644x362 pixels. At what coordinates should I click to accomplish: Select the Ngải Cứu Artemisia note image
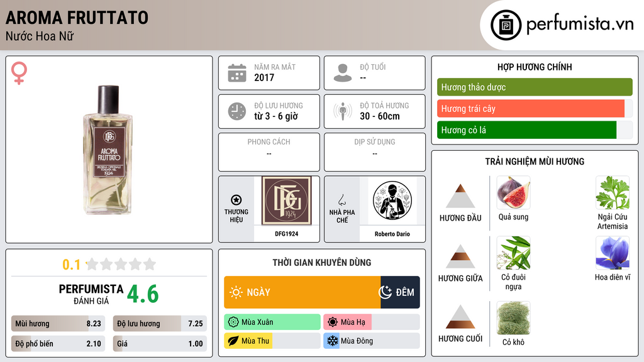[613, 193]
